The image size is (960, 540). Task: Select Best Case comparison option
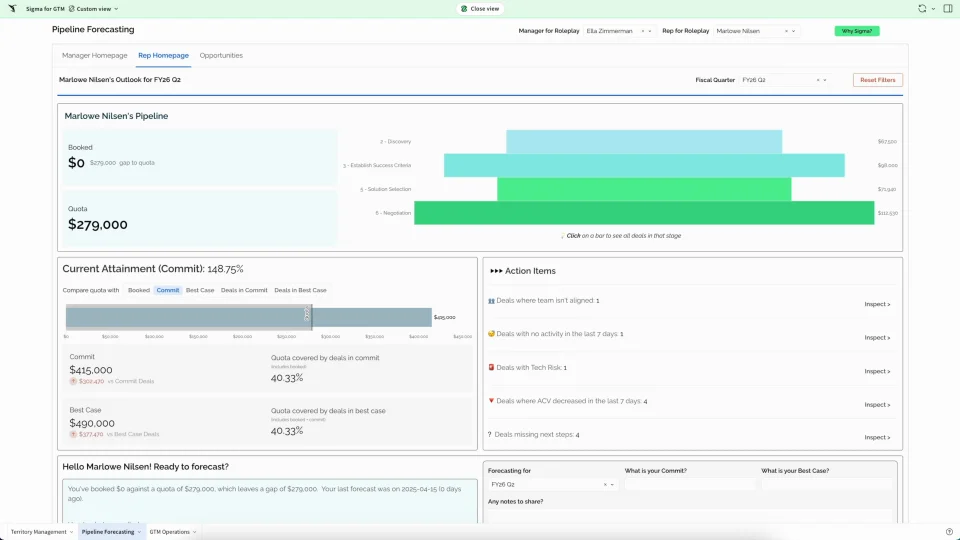pos(200,290)
